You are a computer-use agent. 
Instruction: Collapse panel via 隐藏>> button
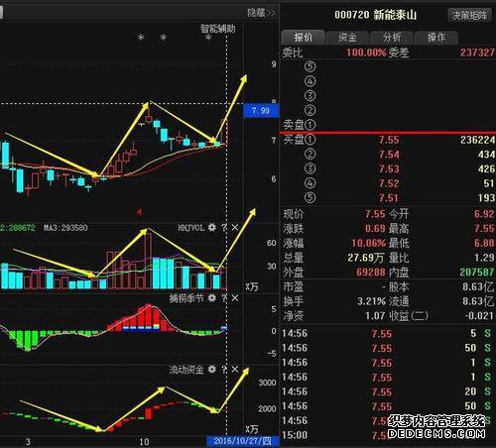tap(261, 13)
